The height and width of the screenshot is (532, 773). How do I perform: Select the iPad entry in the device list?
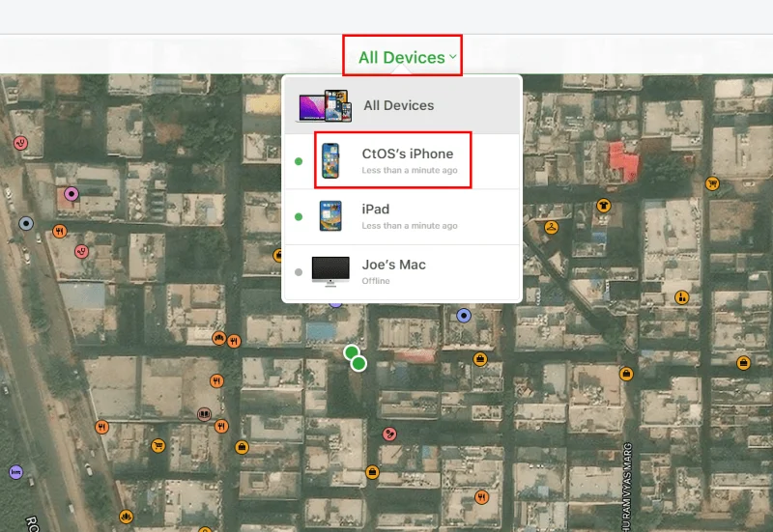(402, 216)
